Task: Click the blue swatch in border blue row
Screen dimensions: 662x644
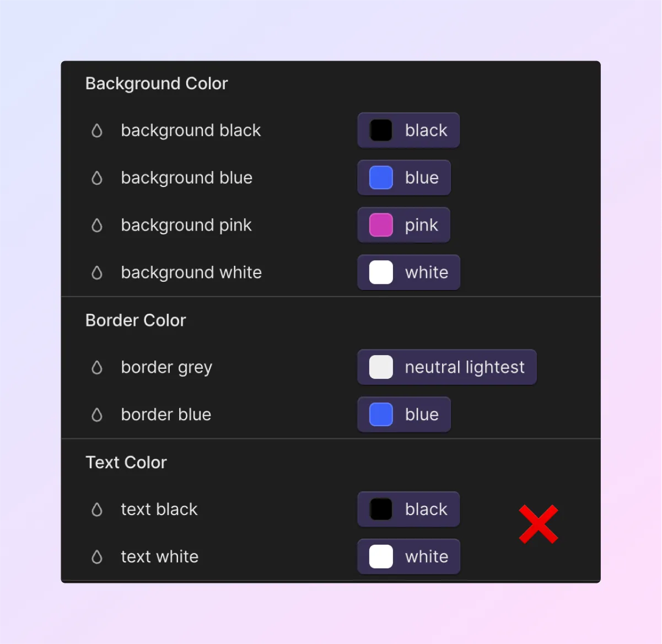Action: [381, 415]
